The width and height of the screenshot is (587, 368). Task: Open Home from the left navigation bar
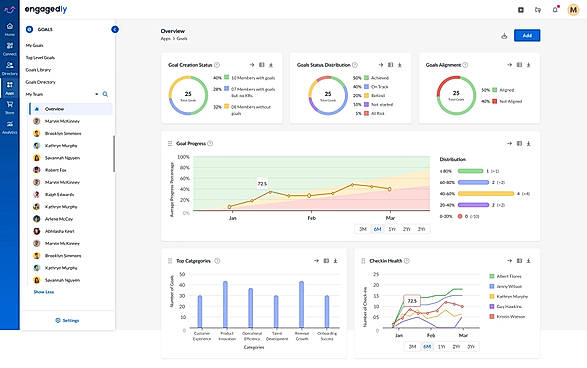coord(10,29)
